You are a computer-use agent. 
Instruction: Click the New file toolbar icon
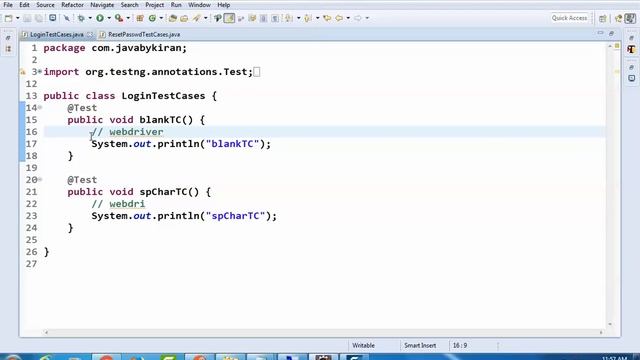pos(9,18)
